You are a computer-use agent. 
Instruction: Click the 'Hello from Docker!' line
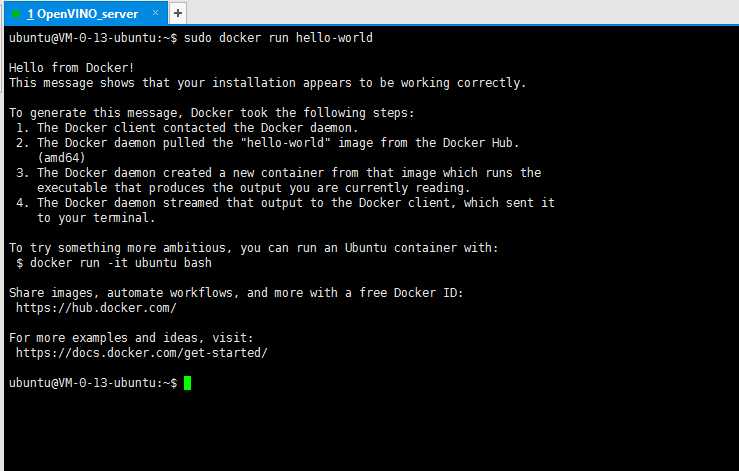pyautogui.click(x=72, y=67)
